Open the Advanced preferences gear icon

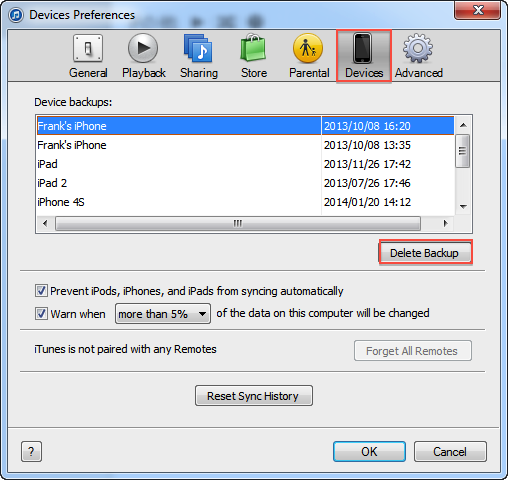click(418, 48)
